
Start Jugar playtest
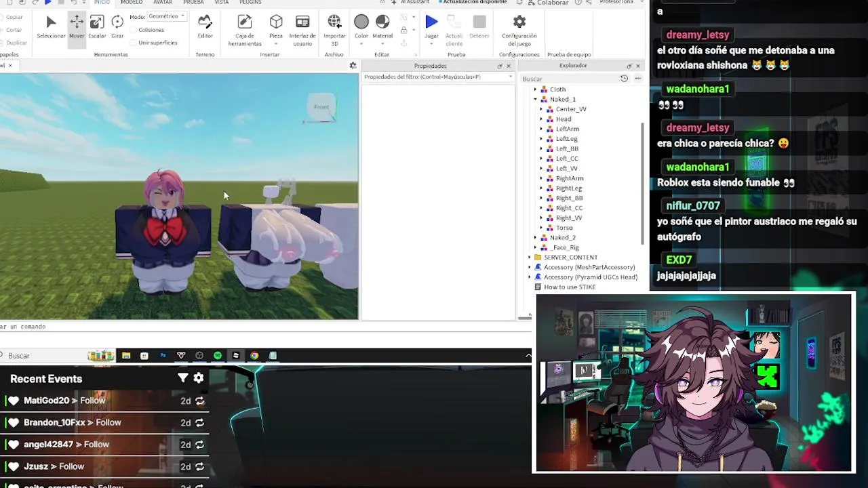click(x=431, y=27)
